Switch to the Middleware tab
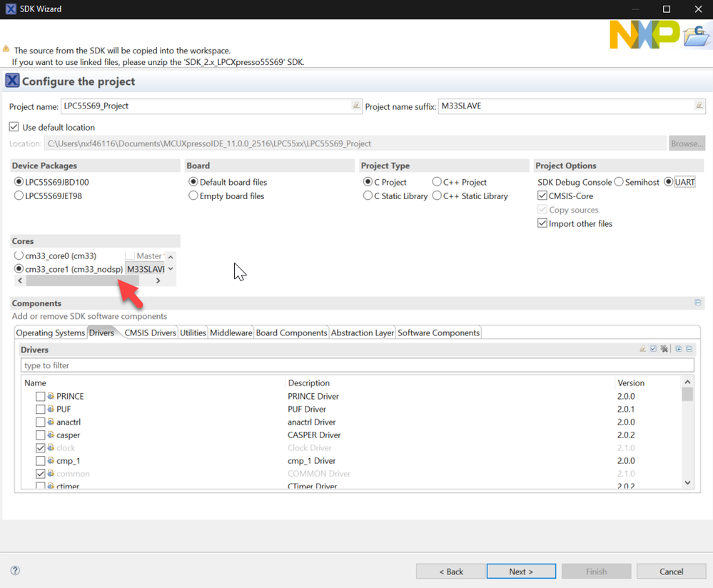 point(231,333)
